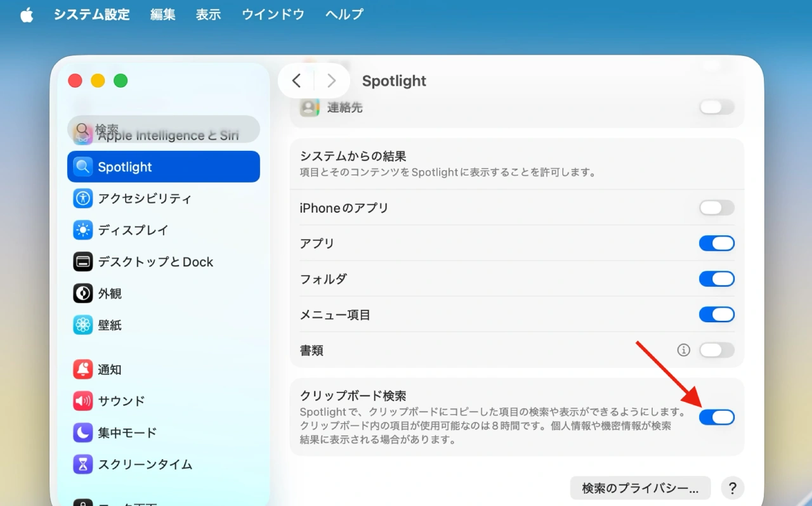812x506 pixels.
Task: Open 集中モード settings
Action: pyautogui.click(x=125, y=432)
